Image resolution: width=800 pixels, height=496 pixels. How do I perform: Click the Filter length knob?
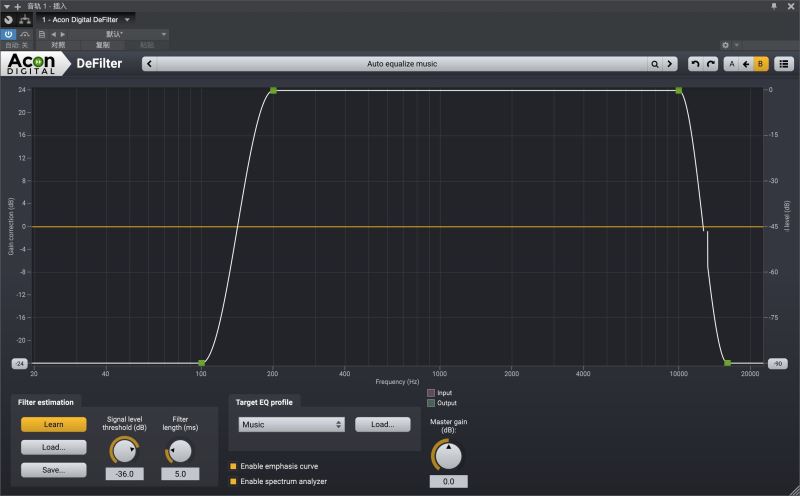(180, 451)
